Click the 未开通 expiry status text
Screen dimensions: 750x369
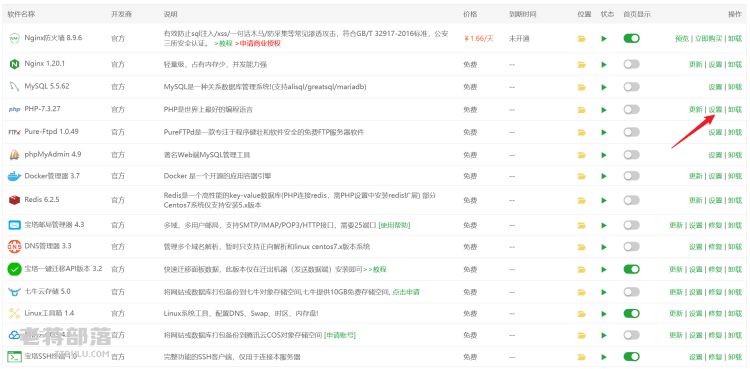coord(519,38)
